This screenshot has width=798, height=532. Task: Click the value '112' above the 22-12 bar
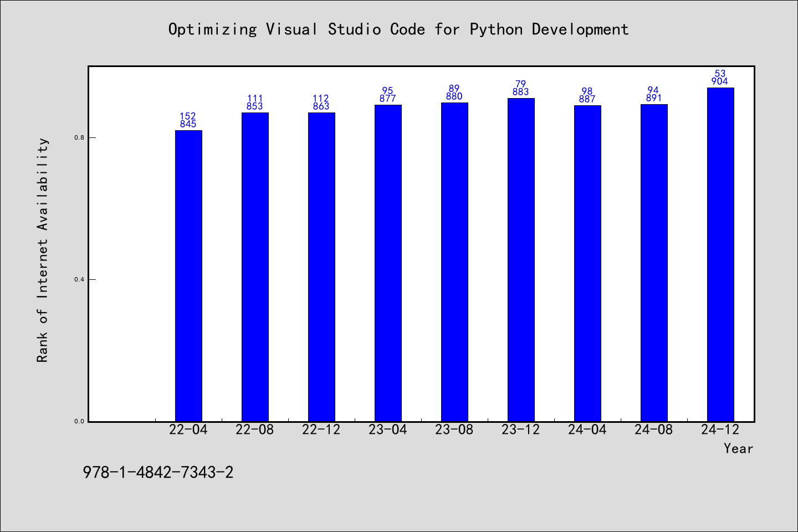321,99
